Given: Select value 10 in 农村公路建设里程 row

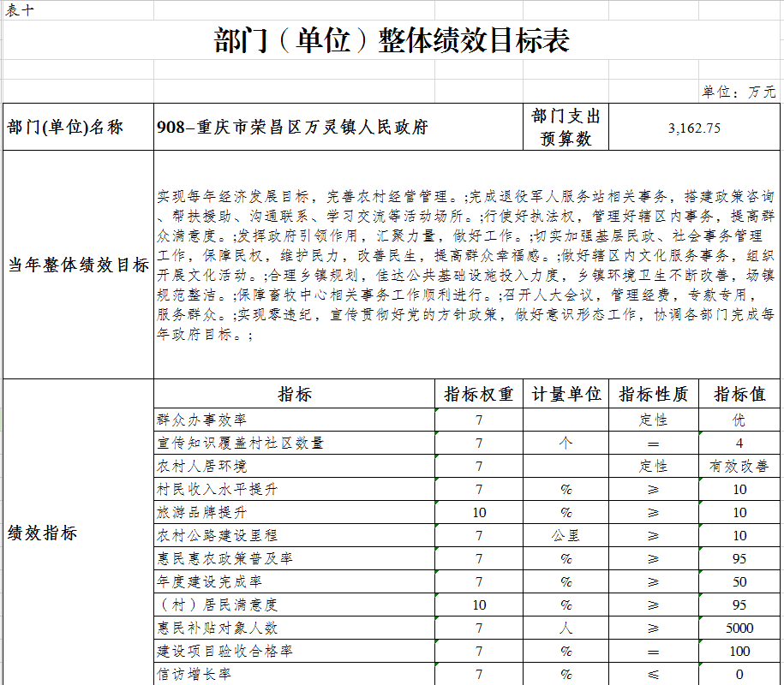Looking at the screenshot, I should pyautogui.click(x=739, y=536).
